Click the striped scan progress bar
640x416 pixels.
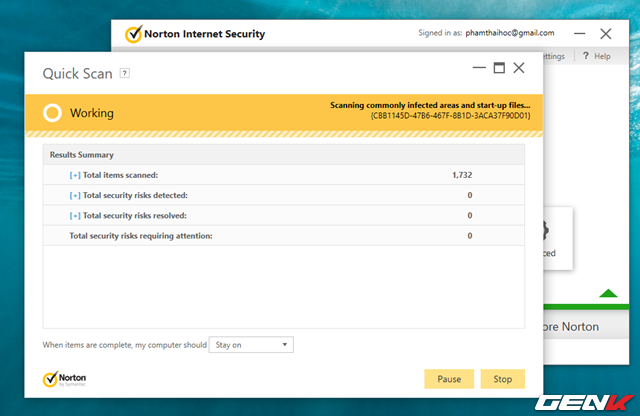(284, 134)
